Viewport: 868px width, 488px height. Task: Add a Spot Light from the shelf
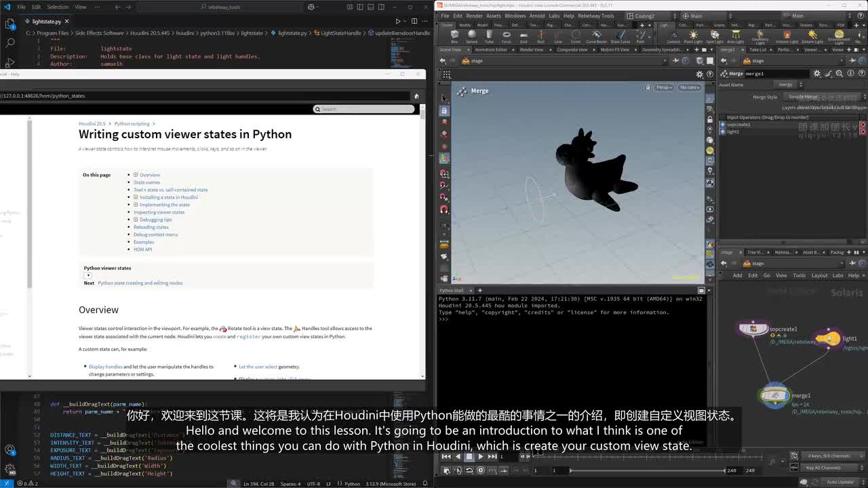point(715,36)
